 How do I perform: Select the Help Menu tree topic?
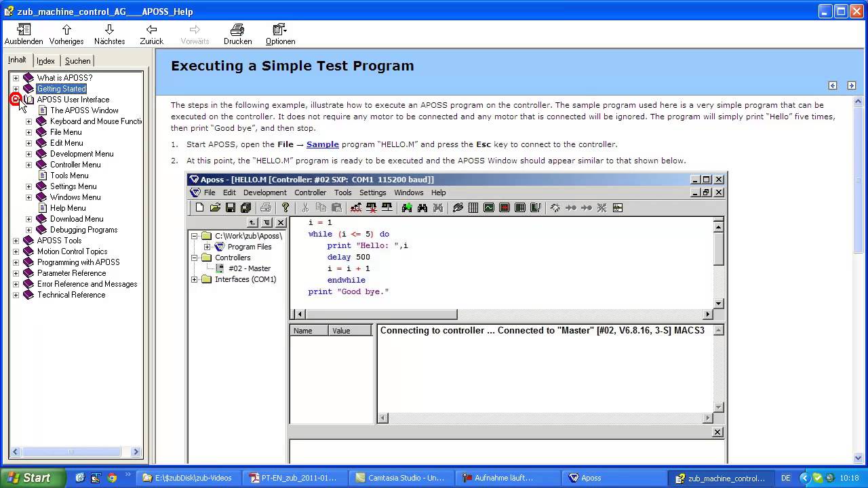(x=68, y=208)
